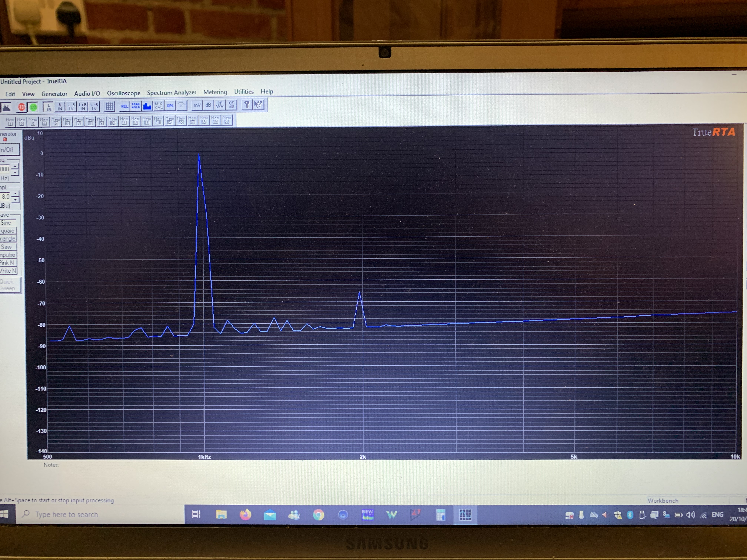Click the question mark help icon
The image size is (747, 560).
point(247,104)
